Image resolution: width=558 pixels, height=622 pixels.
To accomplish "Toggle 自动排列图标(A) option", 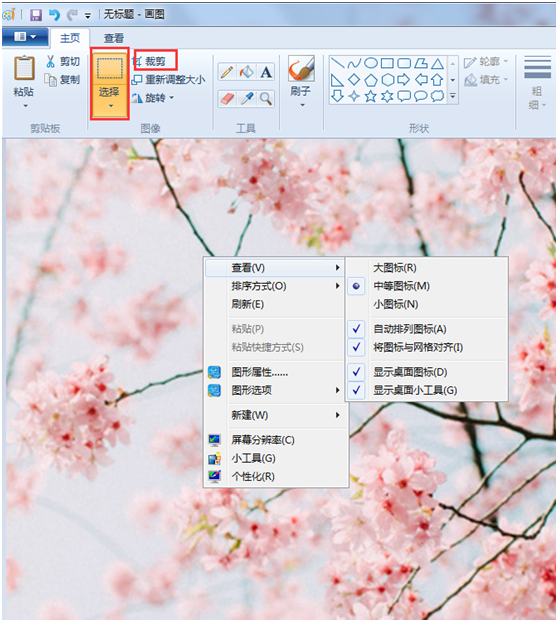I will tap(428, 329).
